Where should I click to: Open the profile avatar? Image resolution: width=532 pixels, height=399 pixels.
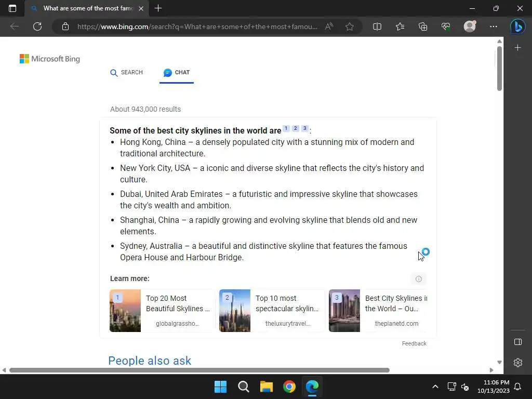point(470,26)
